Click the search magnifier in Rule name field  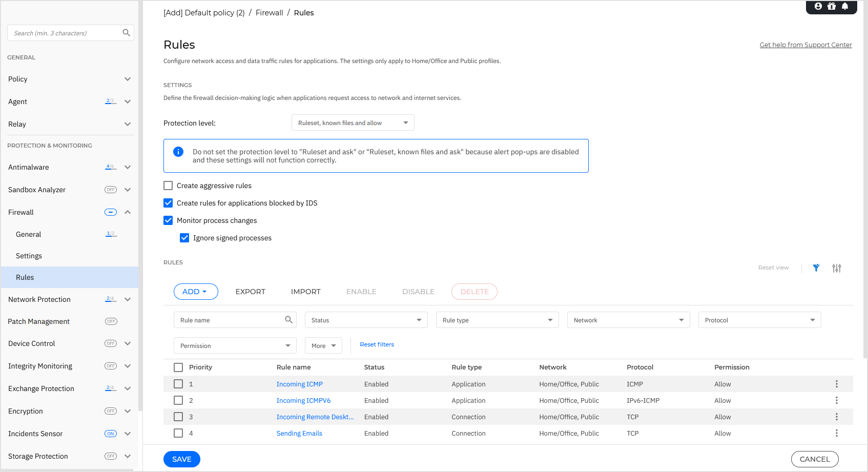pos(288,320)
